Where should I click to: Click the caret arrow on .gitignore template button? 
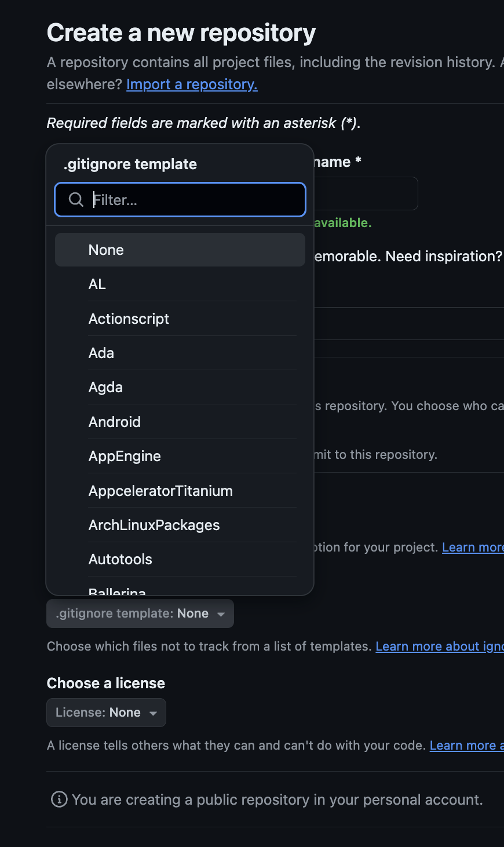[221, 614]
